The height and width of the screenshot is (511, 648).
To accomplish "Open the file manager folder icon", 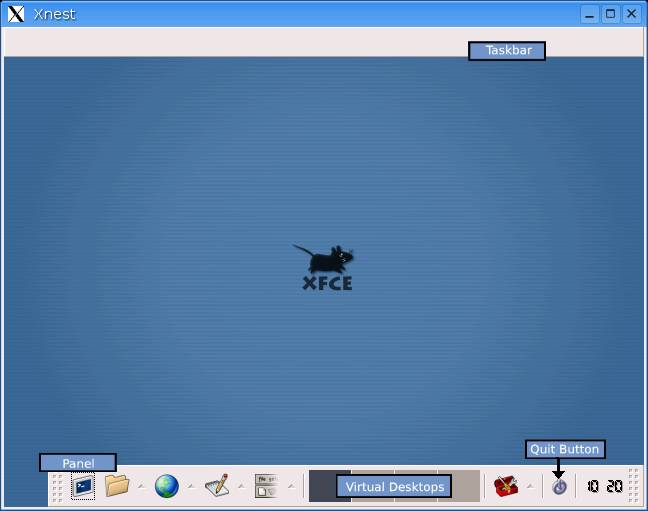I will [117, 485].
